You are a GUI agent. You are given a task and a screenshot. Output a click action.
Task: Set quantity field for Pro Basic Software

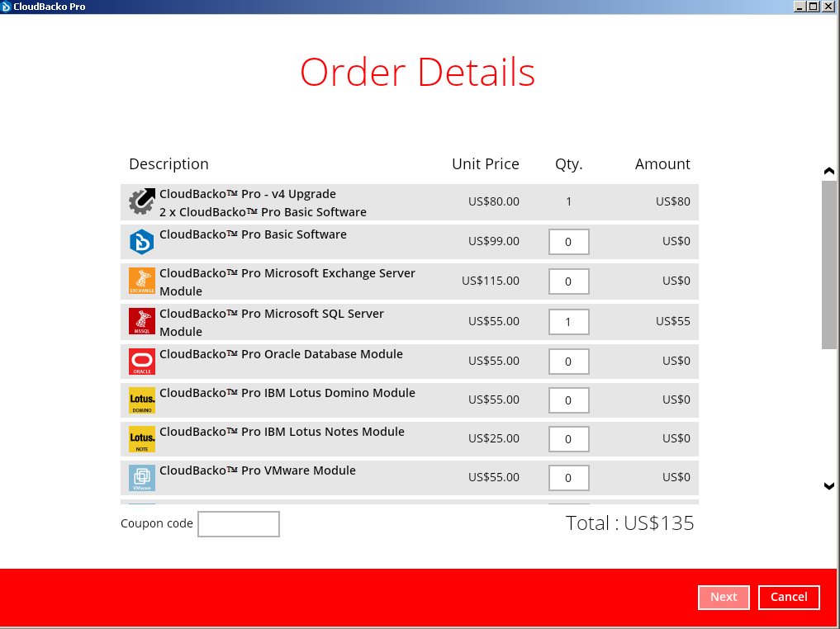pyautogui.click(x=569, y=242)
